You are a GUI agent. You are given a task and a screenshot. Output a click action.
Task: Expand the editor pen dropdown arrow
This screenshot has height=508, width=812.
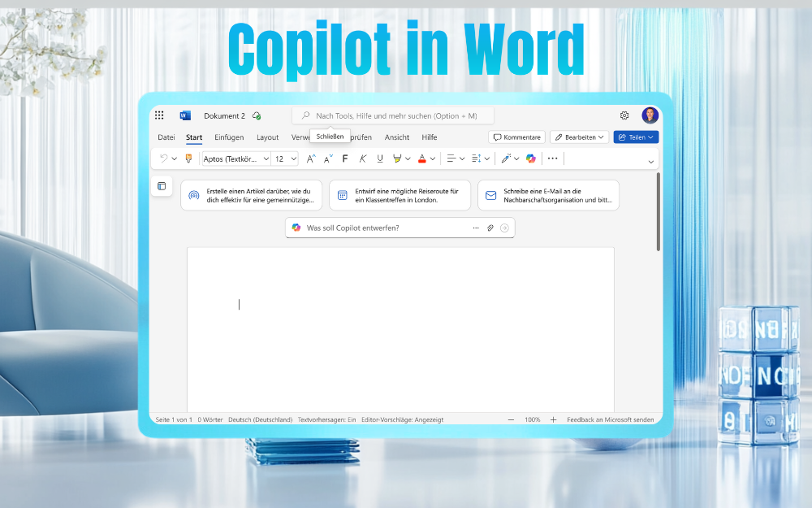click(516, 158)
